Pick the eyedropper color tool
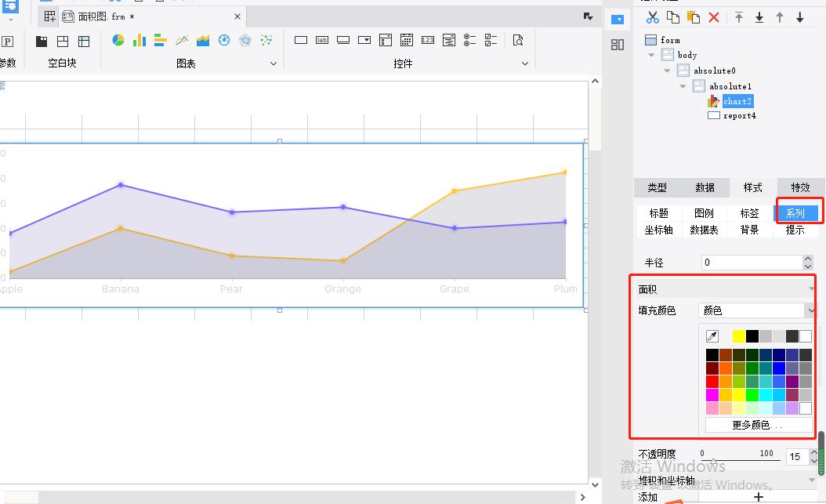Viewport: 826px width, 504px height. pyautogui.click(x=712, y=336)
